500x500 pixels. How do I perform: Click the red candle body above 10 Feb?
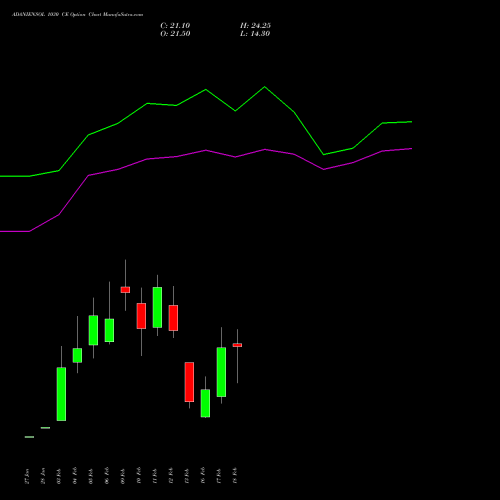pyautogui.click(x=141, y=316)
